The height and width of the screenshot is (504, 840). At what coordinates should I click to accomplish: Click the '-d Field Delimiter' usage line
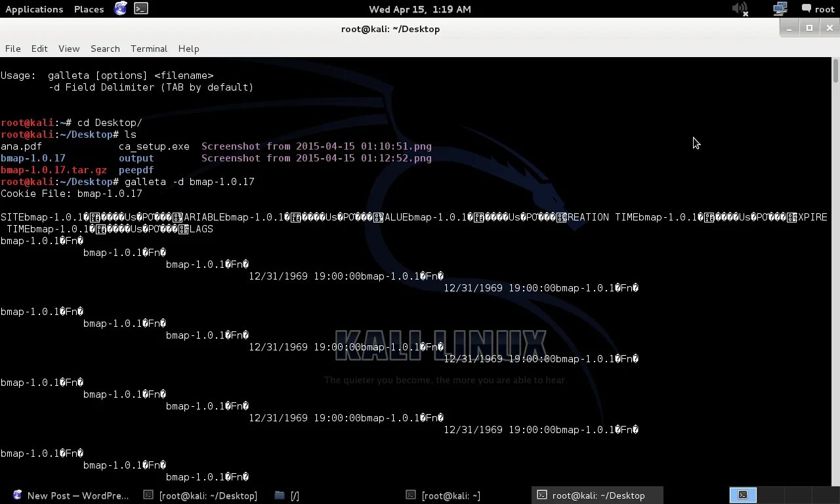click(x=151, y=87)
